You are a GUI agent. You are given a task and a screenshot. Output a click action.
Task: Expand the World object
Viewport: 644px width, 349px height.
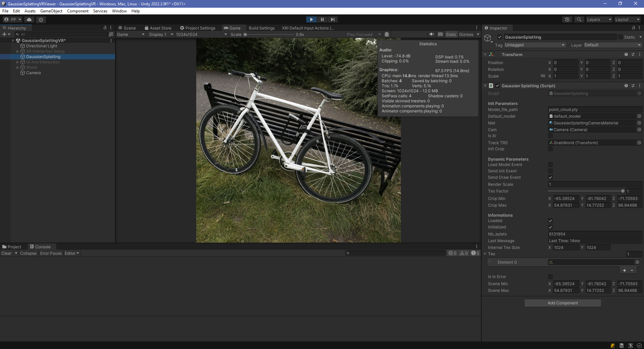tap(18, 67)
